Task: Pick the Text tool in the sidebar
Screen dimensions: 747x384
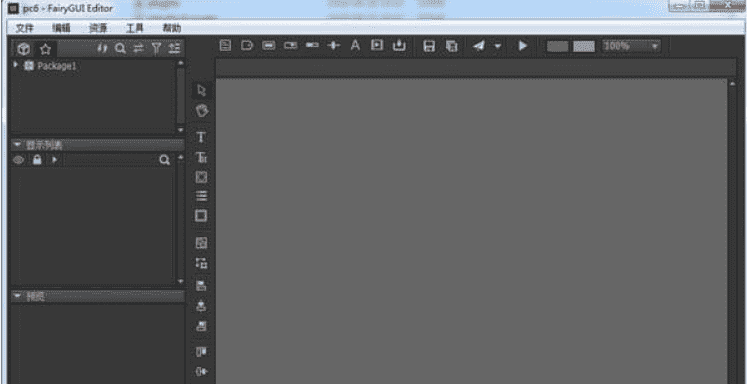Action: click(201, 137)
